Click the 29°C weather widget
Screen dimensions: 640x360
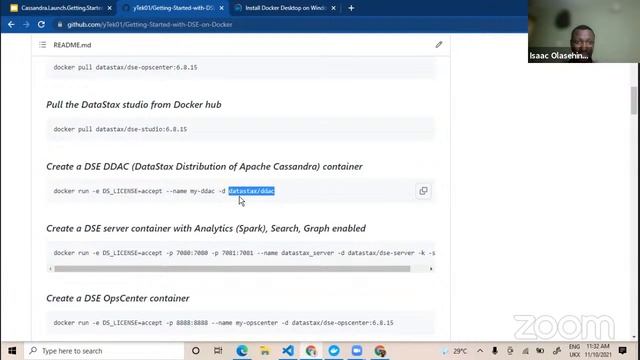[454, 351]
